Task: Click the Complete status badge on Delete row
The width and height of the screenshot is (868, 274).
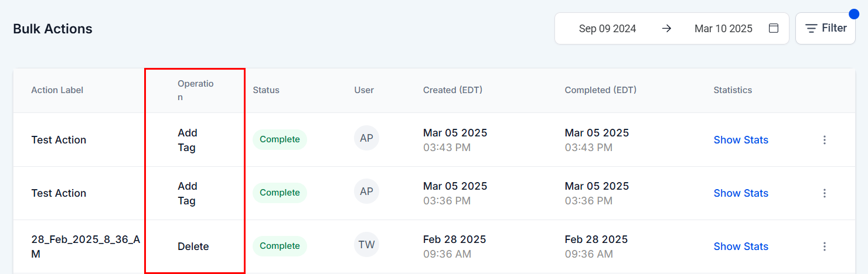Action: point(280,246)
